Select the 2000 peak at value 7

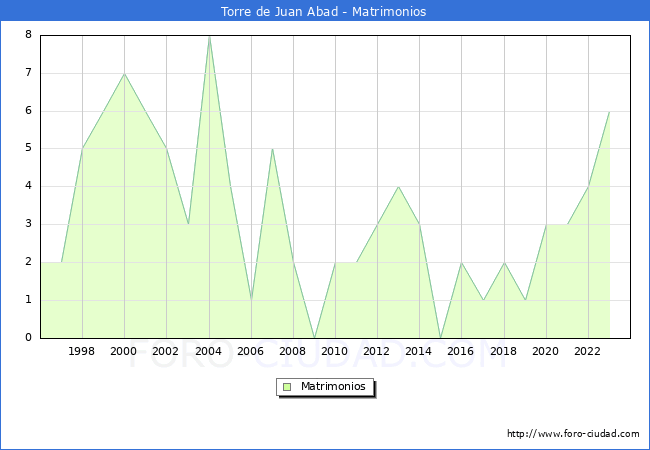[x=124, y=73]
